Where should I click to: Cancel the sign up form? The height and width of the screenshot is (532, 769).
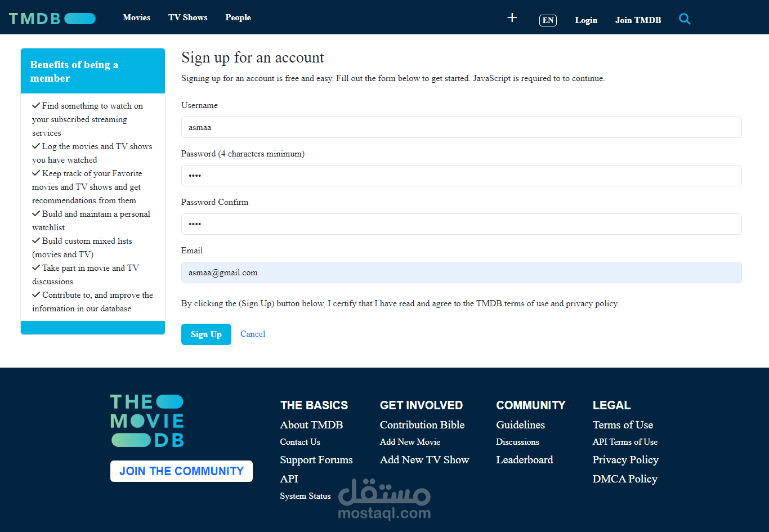(253, 334)
